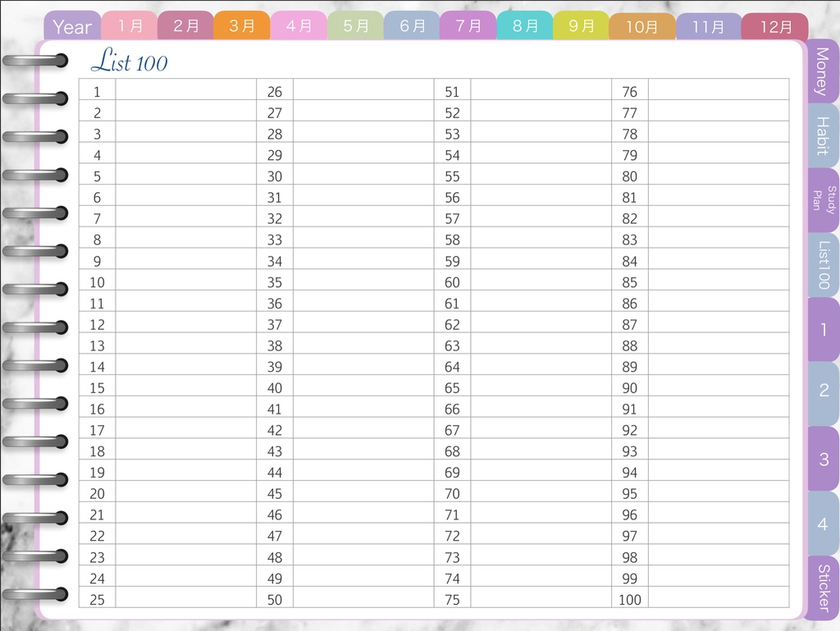Open the 6月 tab
The height and width of the screenshot is (631, 840).
pos(412,25)
